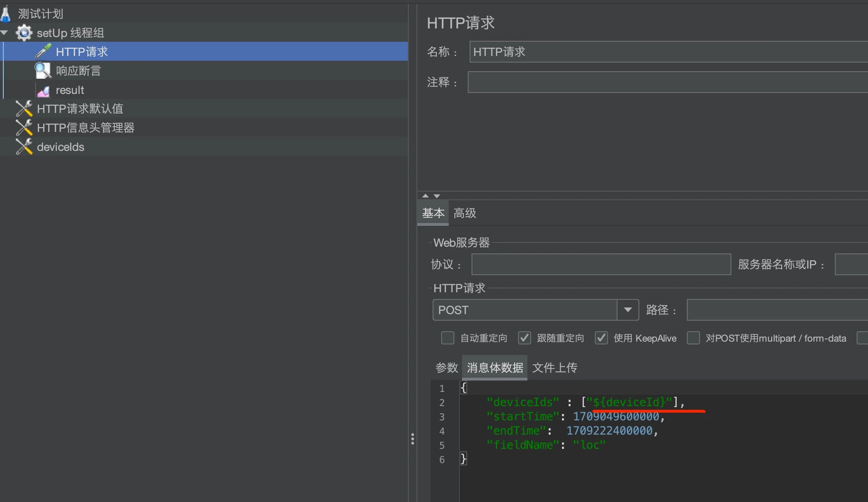
Task: Enable the 自动重定向 checkbox
Action: tap(448, 338)
